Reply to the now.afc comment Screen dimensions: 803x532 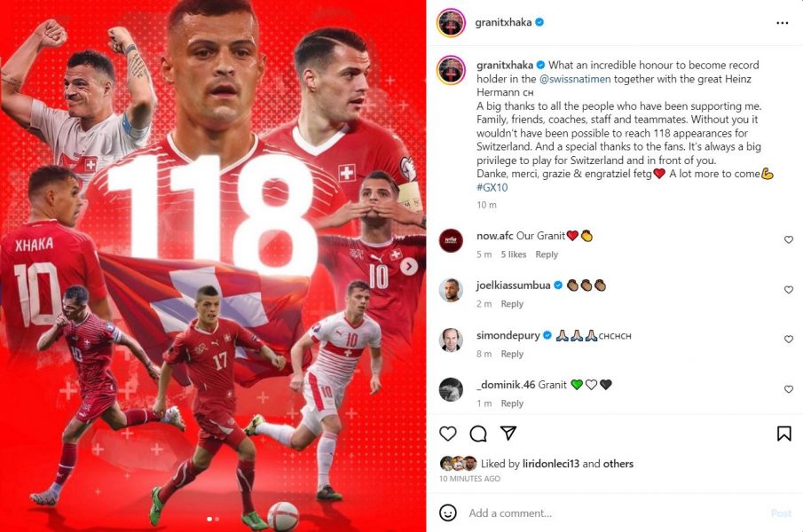pyautogui.click(x=547, y=254)
